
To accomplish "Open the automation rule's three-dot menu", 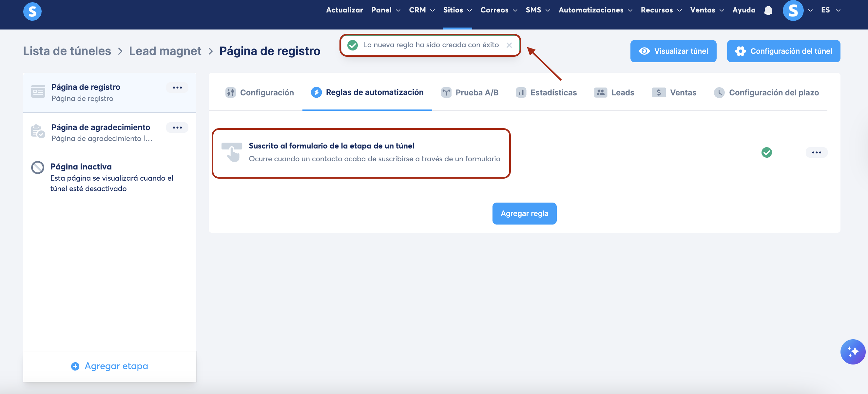I will coord(816,152).
